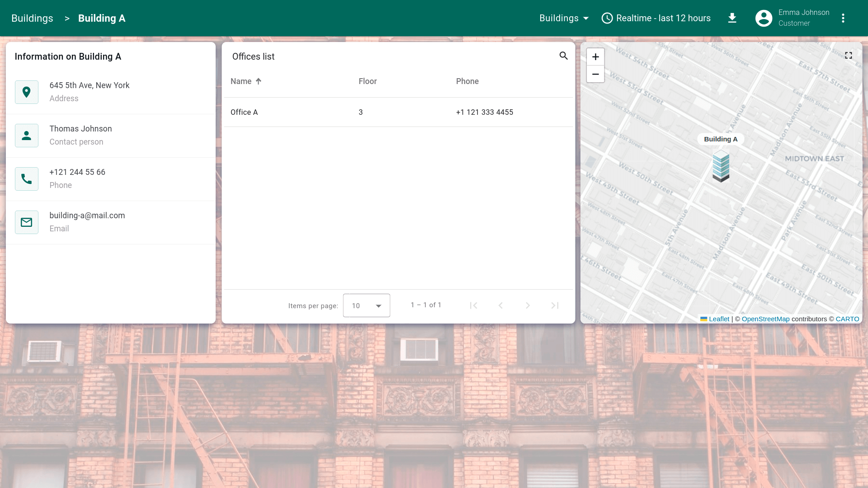
Task: Click the phone handset icon
Action: coord(27,179)
